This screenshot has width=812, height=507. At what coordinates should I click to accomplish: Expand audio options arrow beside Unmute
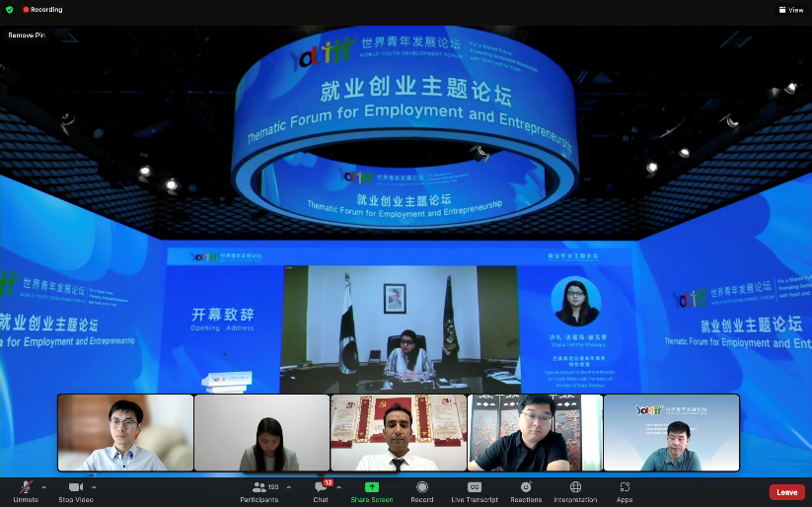click(x=44, y=487)
